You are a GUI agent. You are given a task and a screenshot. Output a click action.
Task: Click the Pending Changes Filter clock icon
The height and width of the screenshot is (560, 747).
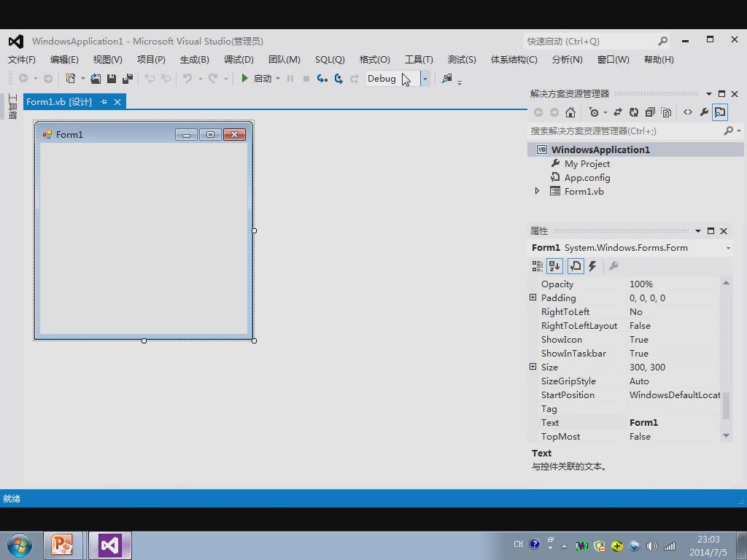point(594,112)
